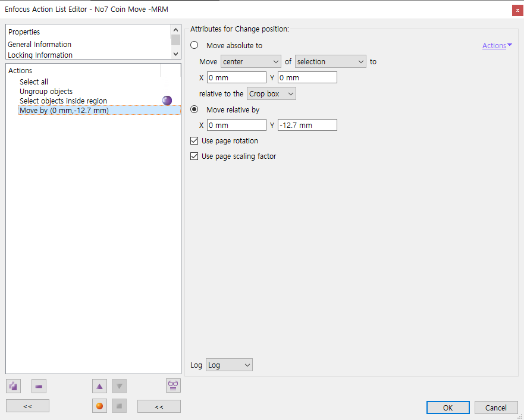Image resolution: width=524 pixels, height=420 pixels.
Task: Select the Ungroup objects action
Action: pyautogui.click(x=46, y=92)
